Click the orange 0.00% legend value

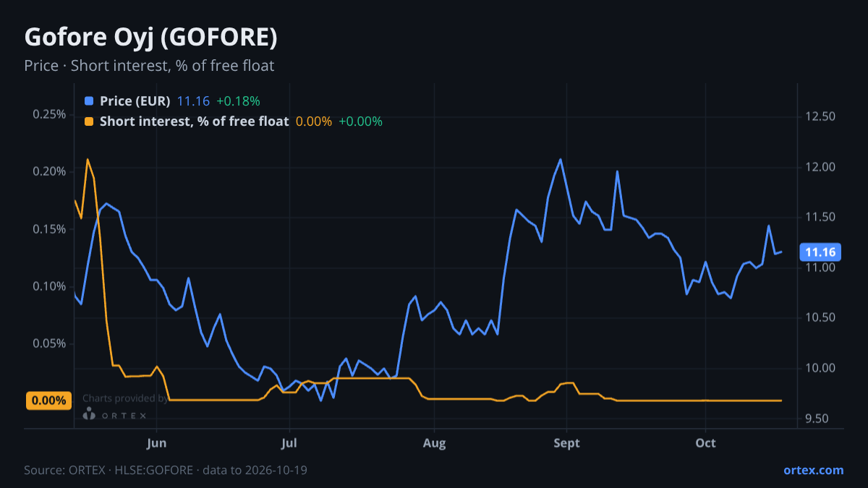click(314, 121)
